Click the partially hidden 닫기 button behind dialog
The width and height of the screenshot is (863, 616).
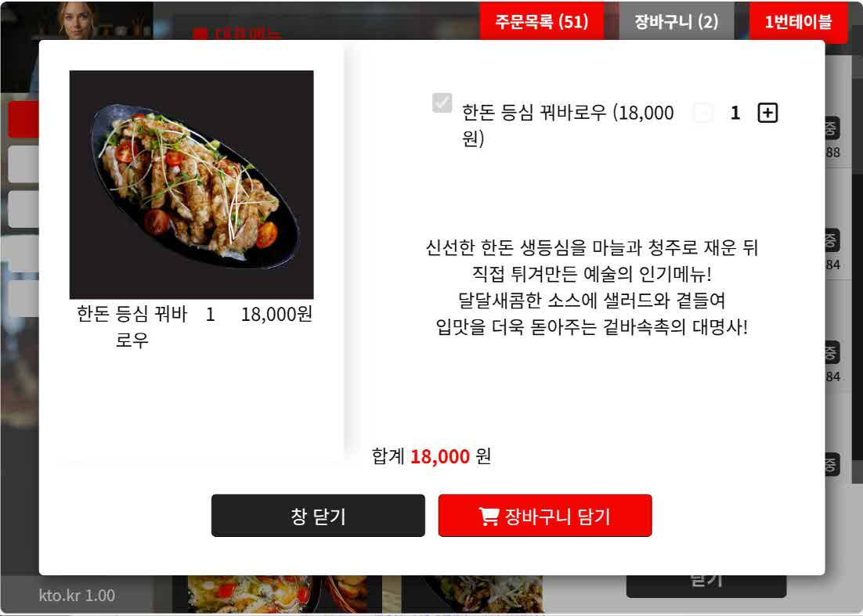tap(706, 585)
